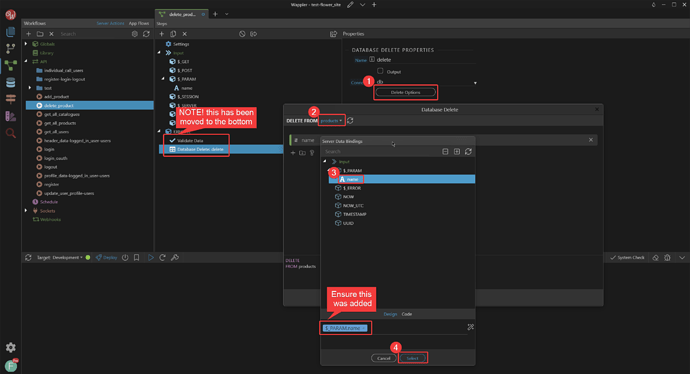The height and width of the screenshot is (374, 690).
Task: Delete selected workflow with X icon
Action: point(51,34)
